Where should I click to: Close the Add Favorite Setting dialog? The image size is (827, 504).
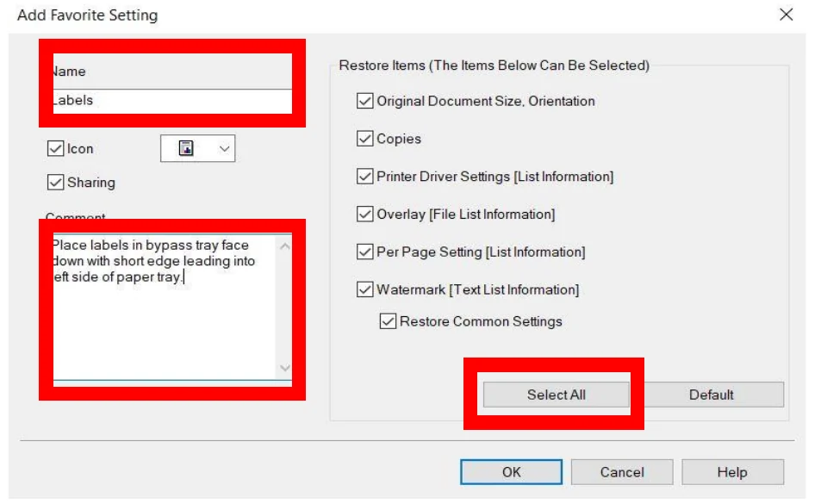click(786, 15)
